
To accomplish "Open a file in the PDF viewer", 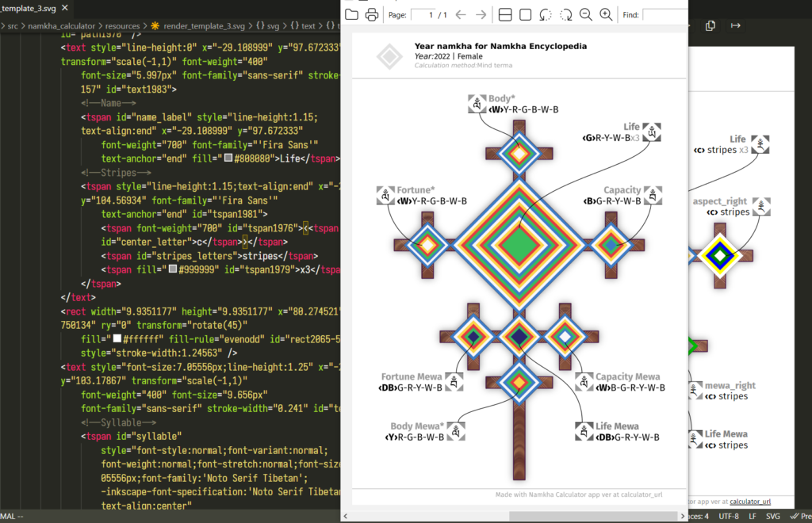I will (351, 14).
